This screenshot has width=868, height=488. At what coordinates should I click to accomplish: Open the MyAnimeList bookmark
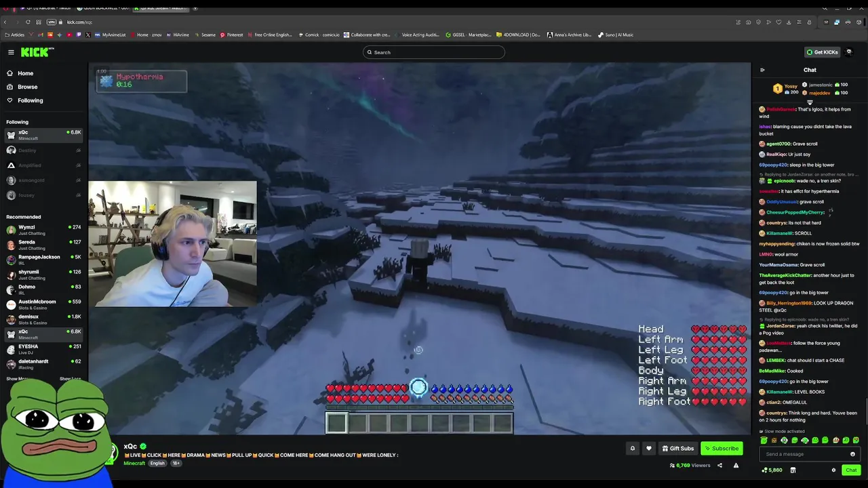click(x=110, y=35)
